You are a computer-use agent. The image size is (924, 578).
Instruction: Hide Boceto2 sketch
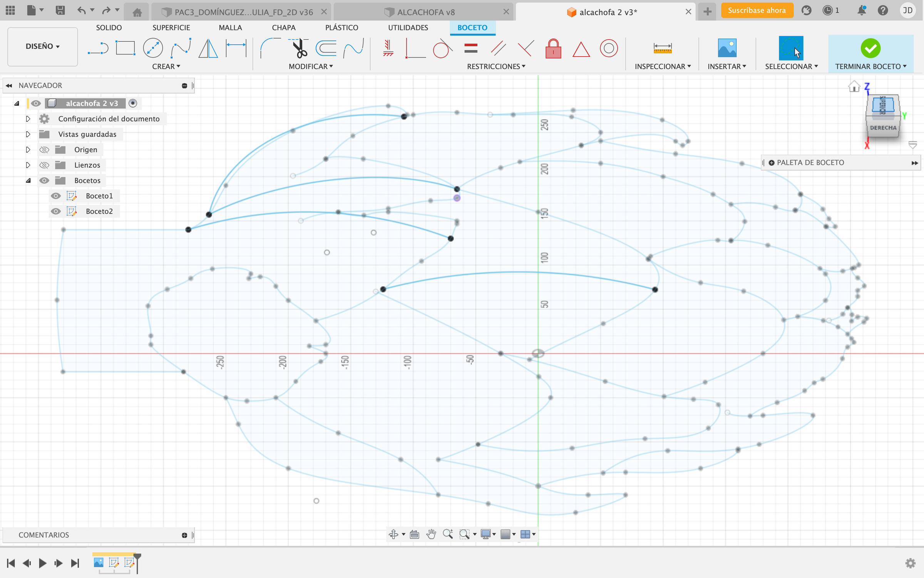pyautogui.click(x=56, y=211)
